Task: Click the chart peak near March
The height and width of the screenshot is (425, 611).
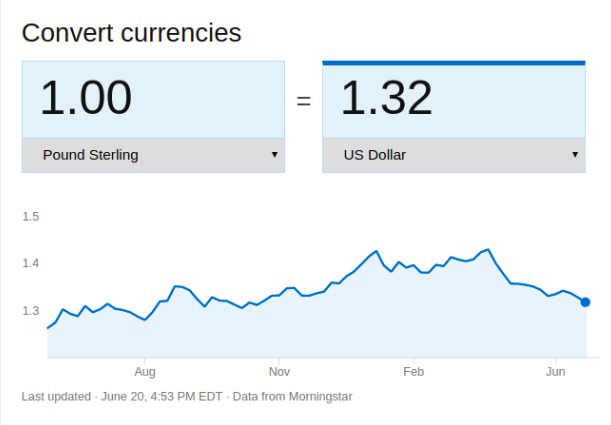Action: (488, 250)
